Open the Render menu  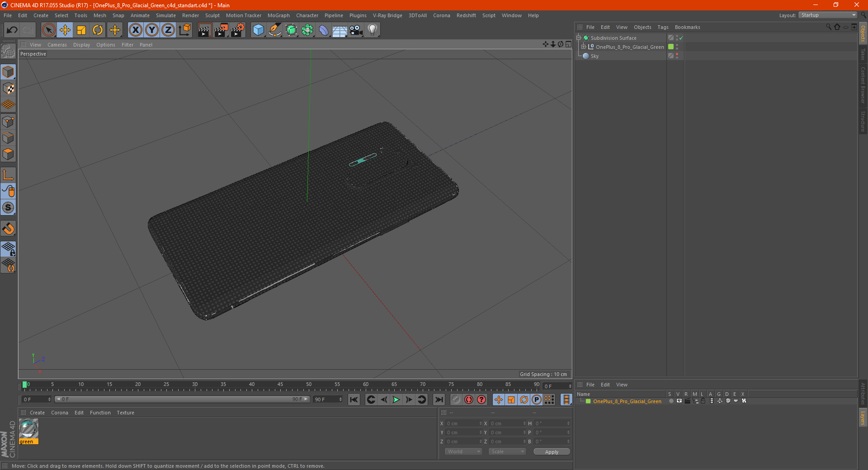click(190, 15)
